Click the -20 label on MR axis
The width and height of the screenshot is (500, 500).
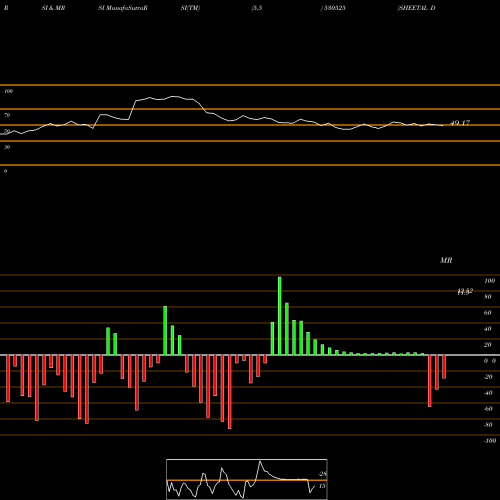[488, 377]
